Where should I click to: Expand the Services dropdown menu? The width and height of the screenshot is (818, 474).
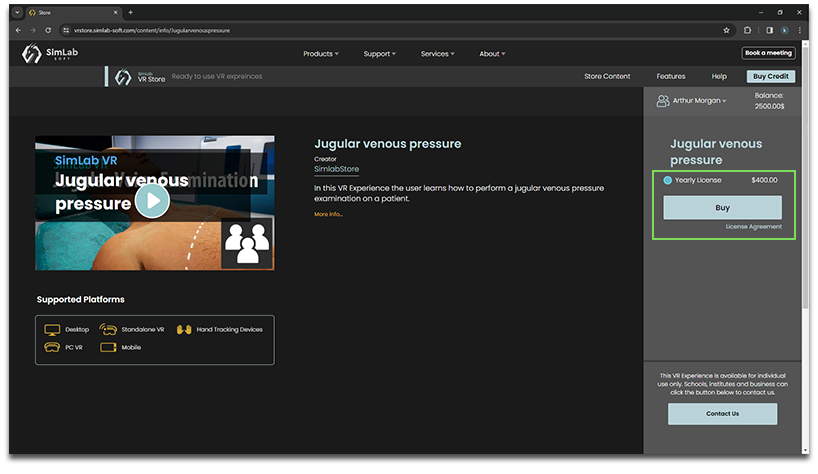(x=437, y=54)
